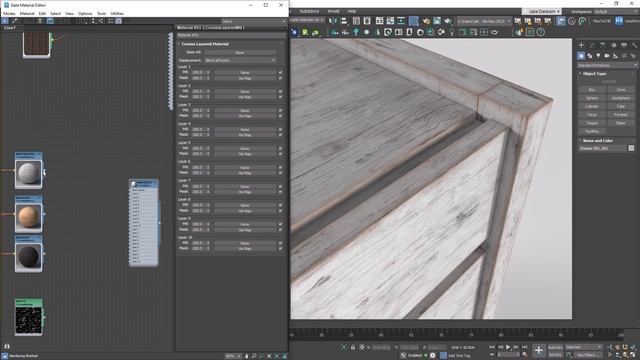Click the large plus Set Keys icon
640x360 pixels.
(539, 350)
